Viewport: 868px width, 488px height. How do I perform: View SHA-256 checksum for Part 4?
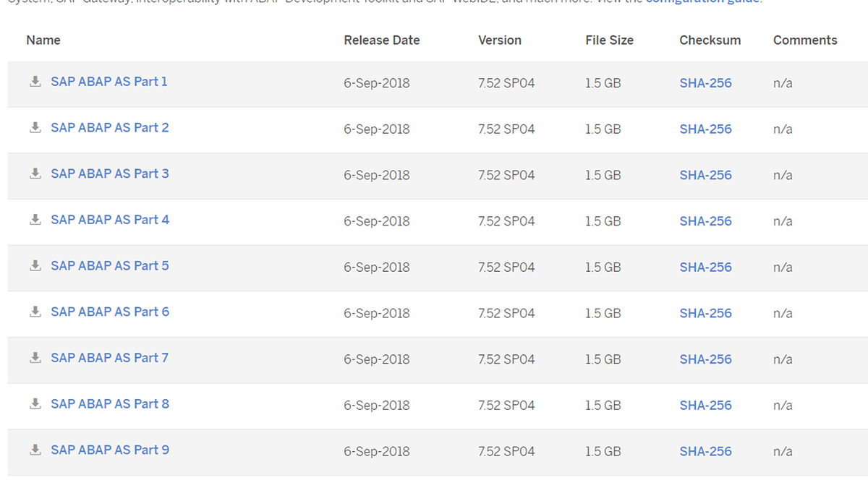point(705,221)
